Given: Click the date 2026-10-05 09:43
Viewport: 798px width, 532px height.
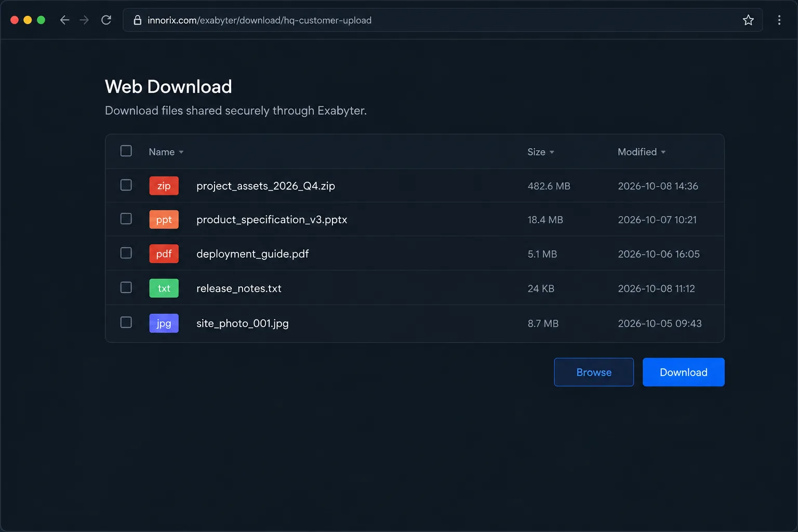Looking at the screenshot, I should [x=660, y=323].
